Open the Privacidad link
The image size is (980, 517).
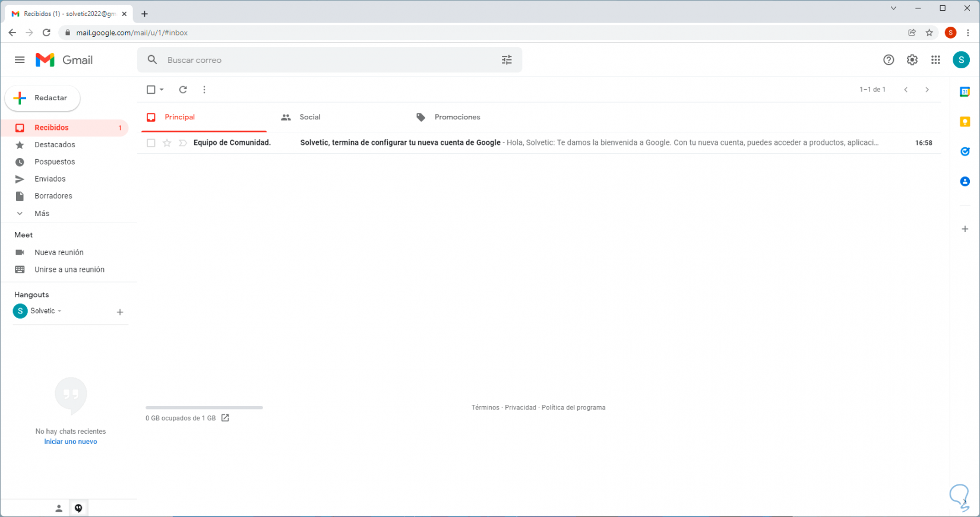point(520,408)
